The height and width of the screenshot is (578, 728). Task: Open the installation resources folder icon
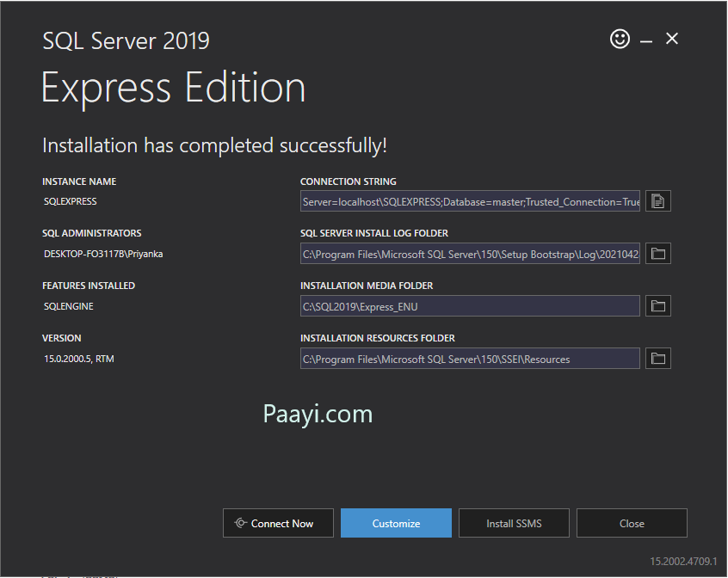(x=658, y=359)
